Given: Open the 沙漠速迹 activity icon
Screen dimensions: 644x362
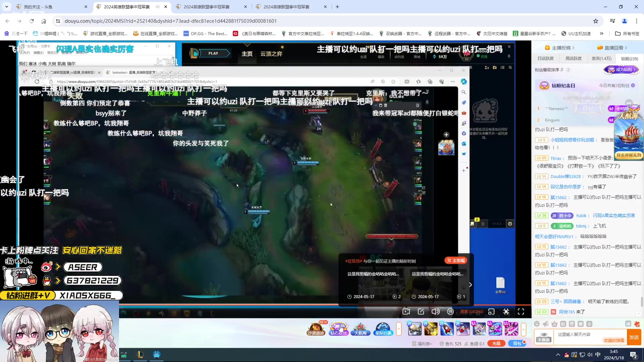Looking at the screenshot, I should pyautogui.click(x=316, y=329).
